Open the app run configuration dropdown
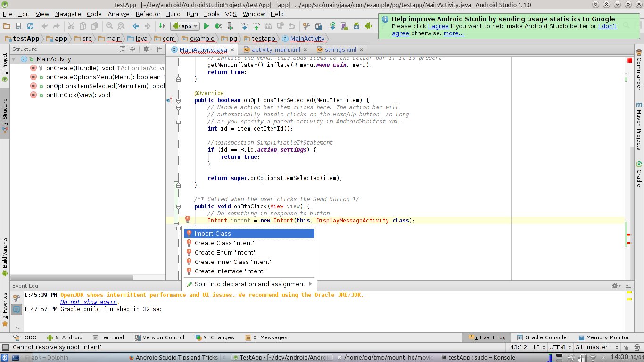 coord(185,26)
